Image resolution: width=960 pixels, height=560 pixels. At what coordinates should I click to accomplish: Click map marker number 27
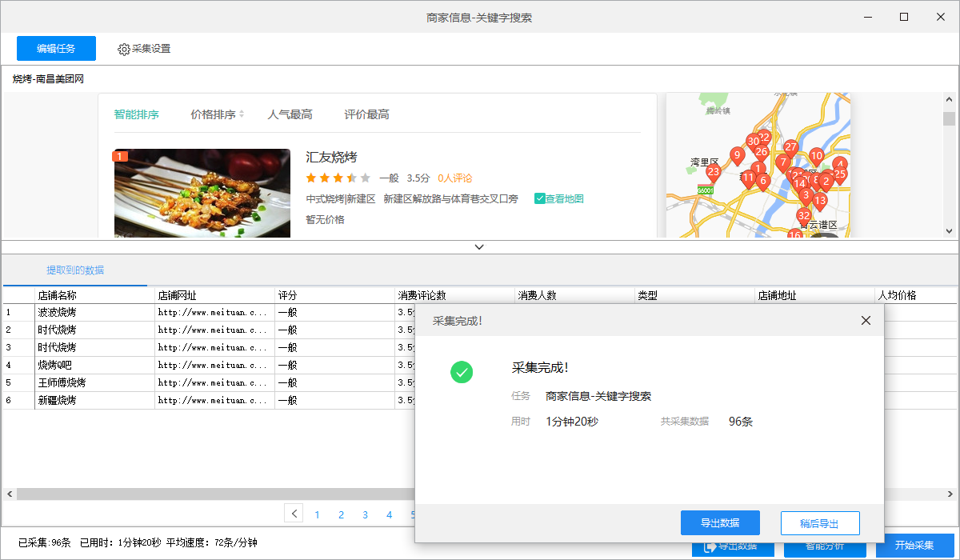point(790,149)
